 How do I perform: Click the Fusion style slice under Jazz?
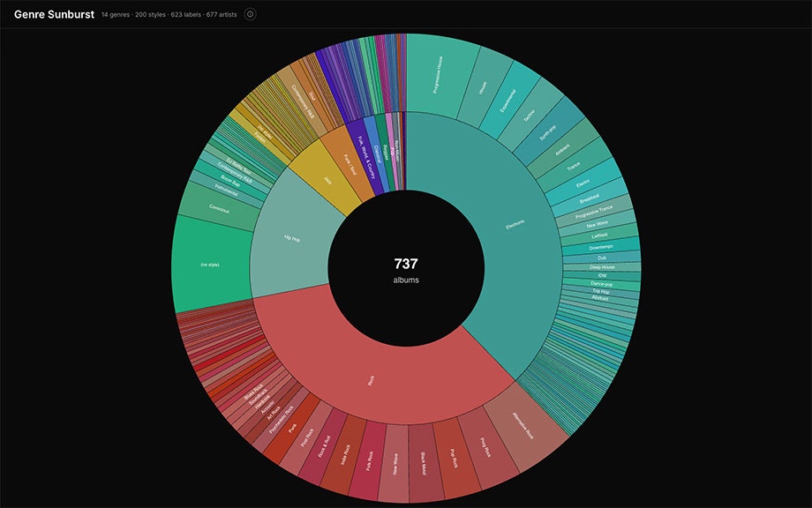click(x=260, y=138)
